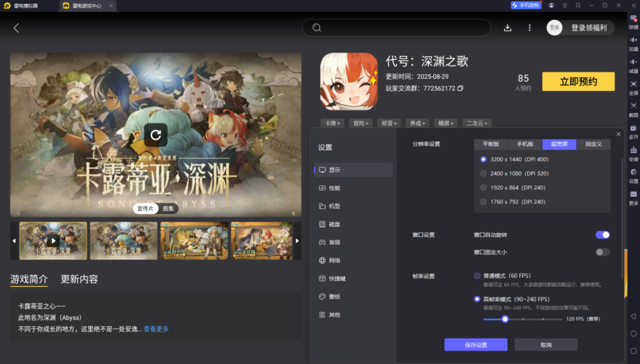Expand the 横屏 tag

point(446,123)
